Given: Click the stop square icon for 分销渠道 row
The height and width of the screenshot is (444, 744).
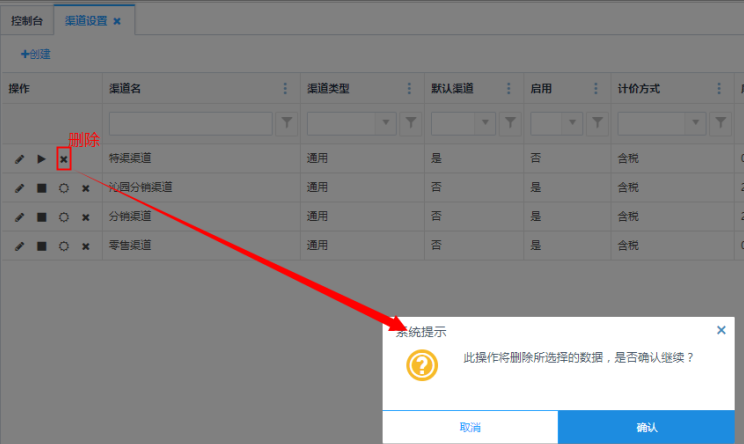Looking at the screenshot, I should click(41, 217).
